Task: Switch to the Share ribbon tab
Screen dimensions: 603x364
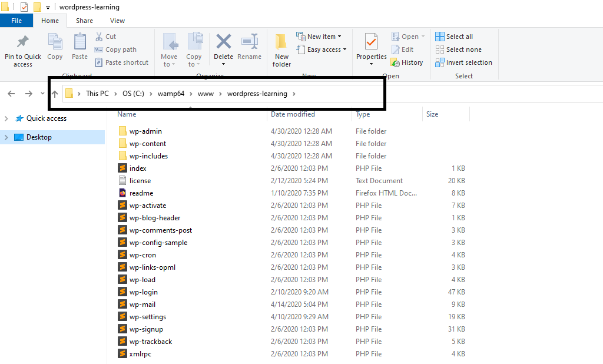Action: (84, 21)
